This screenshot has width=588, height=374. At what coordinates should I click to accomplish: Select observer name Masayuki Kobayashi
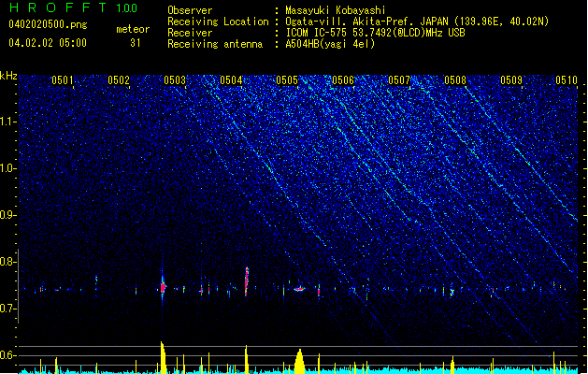click(x=336, y=10)
